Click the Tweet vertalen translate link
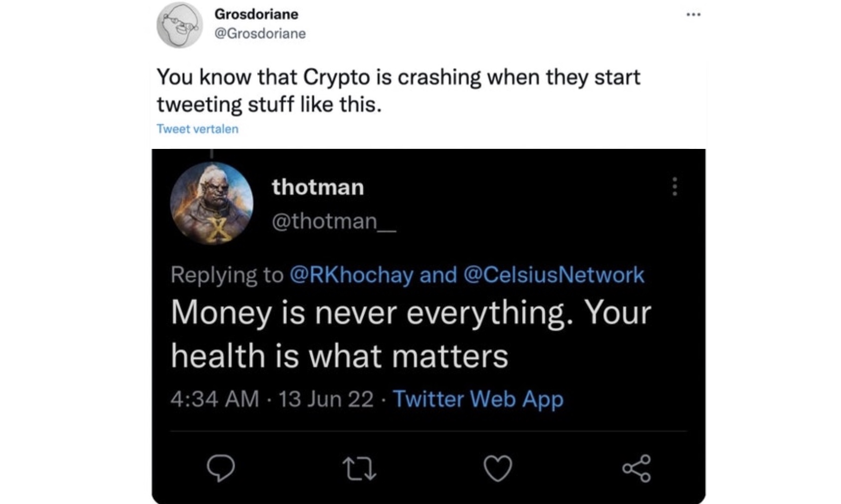This screenshot has width=841, height=504. point(197,129)
